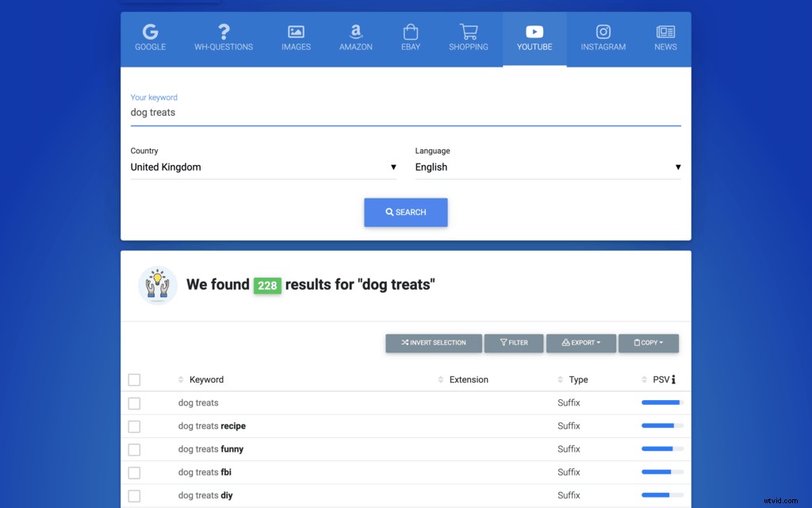Click the Search button
The height and width of the screenshot is (508, 812).
coord(405,212)
